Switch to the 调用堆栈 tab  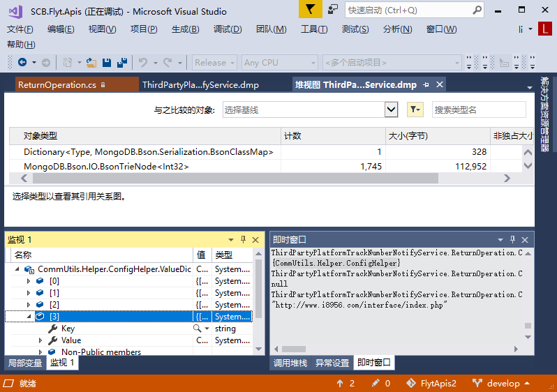(290, 363)
